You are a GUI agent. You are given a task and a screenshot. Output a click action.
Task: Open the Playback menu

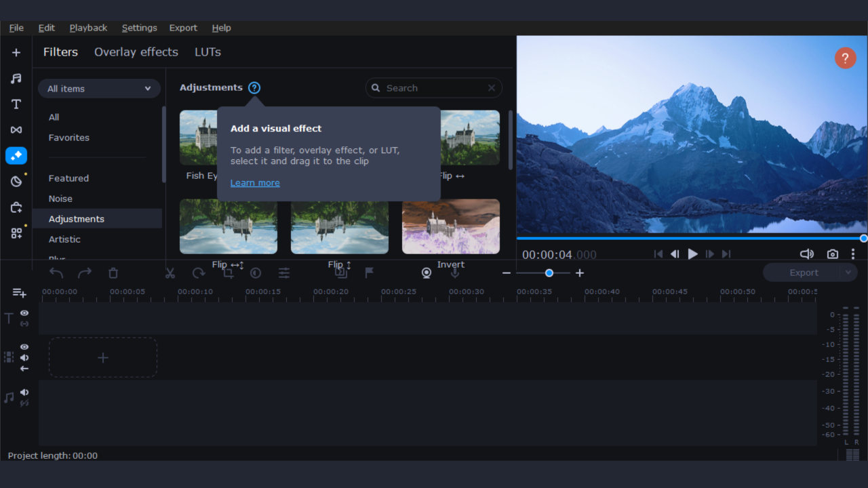point(88,28)
